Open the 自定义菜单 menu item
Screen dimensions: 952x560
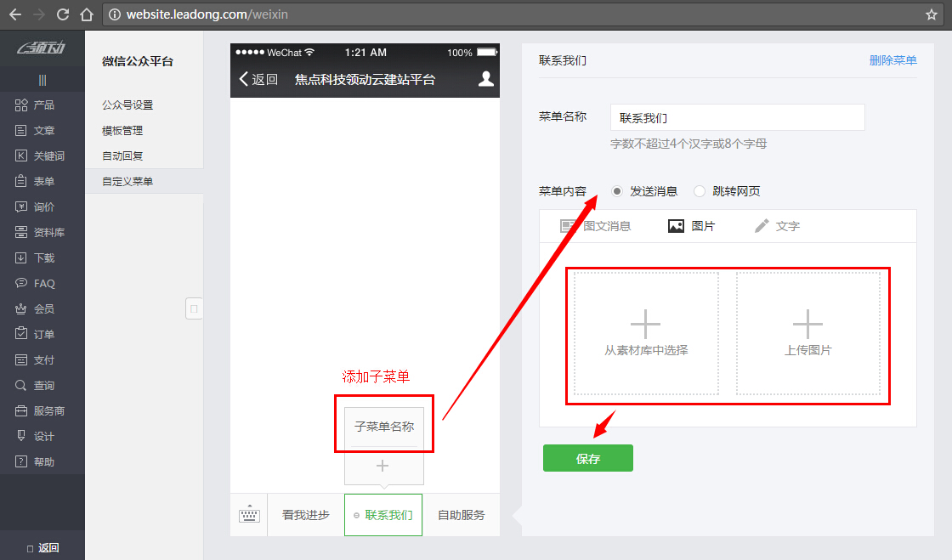(x=127, y=181)
